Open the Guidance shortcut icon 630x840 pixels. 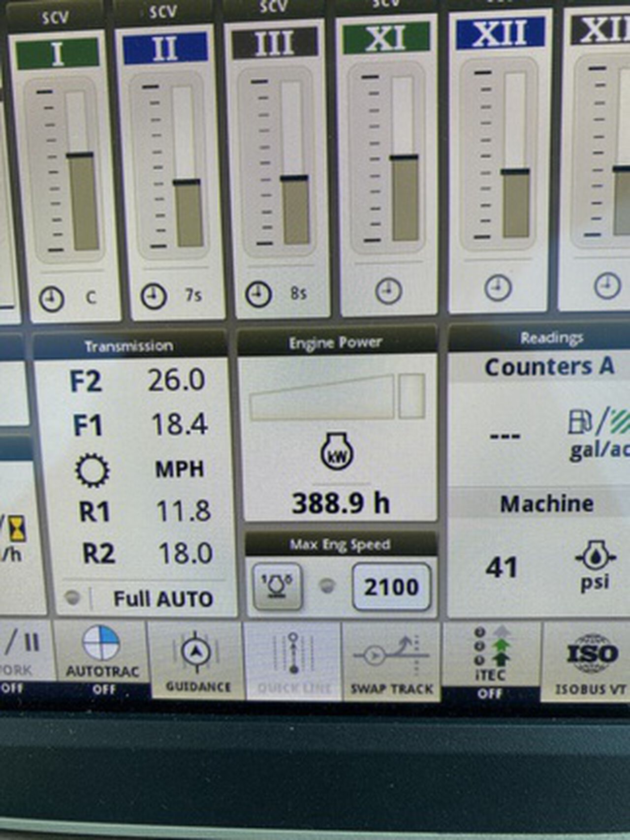pos(197,659)
